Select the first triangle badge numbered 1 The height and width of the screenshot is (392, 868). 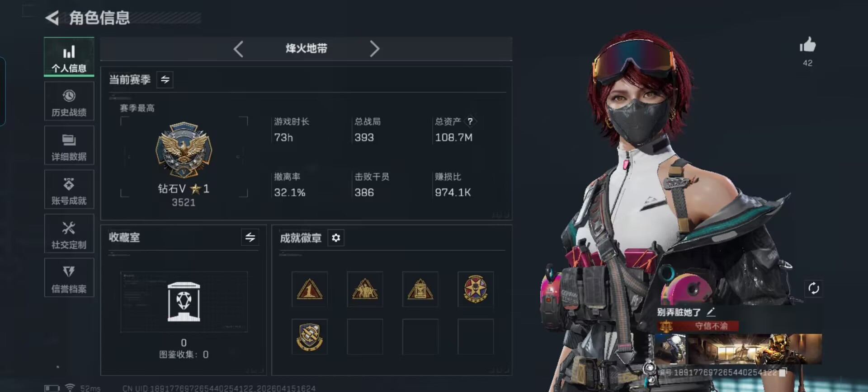[310, 289]
